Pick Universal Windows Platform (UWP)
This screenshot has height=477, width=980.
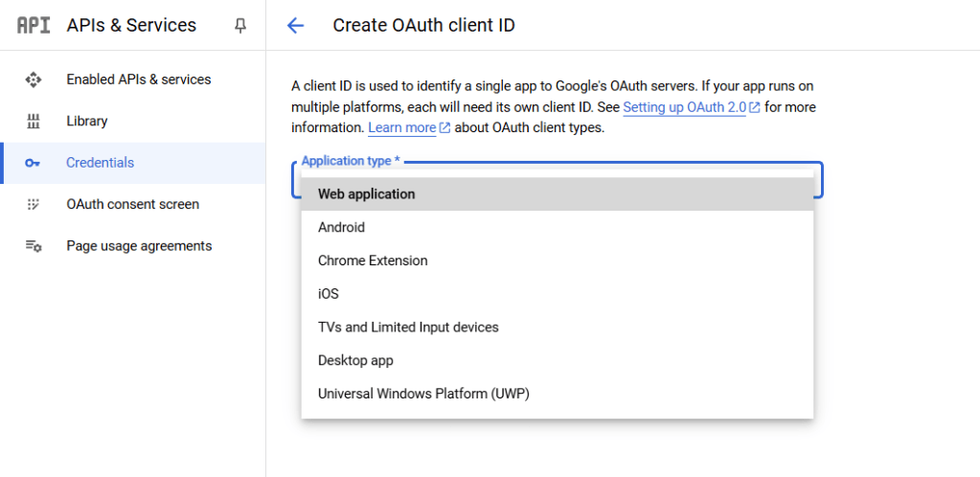[x=423, y=394]
